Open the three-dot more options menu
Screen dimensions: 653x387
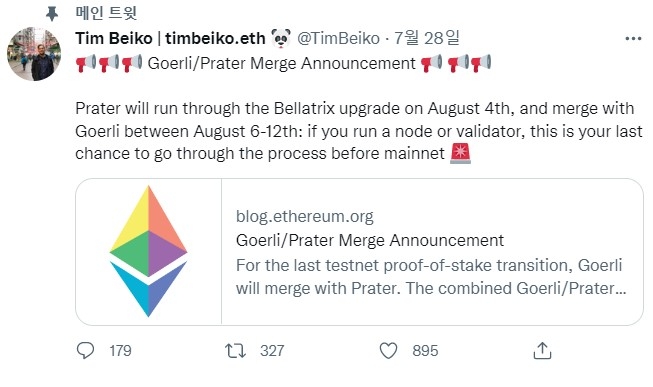[x=633, y=39]
